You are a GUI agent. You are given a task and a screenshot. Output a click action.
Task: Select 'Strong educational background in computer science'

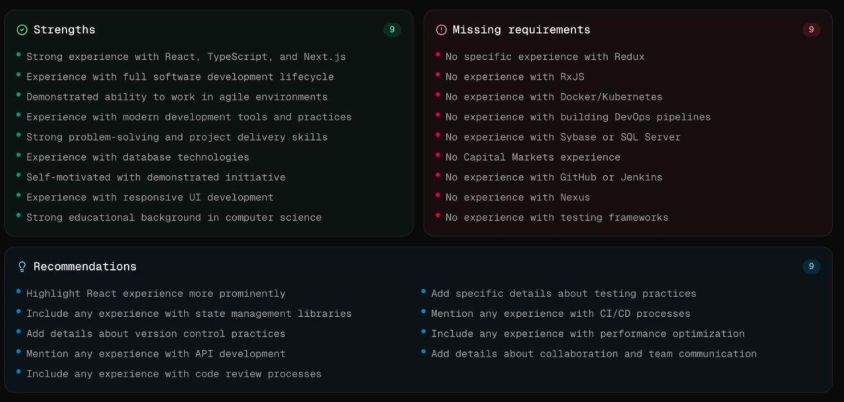(174, 217)
